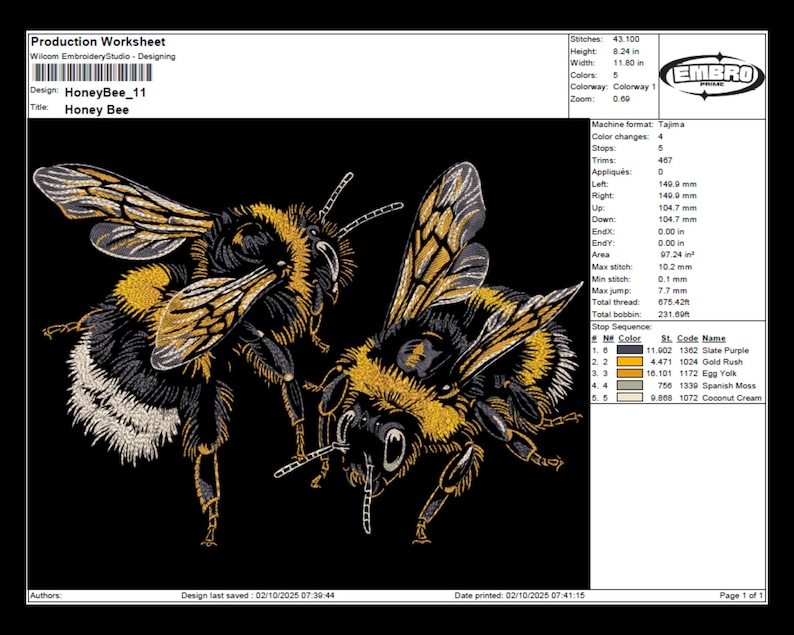This screenshot has height=635, width=794.
Task: Click the 'EndX:' label
Action: 603,231
